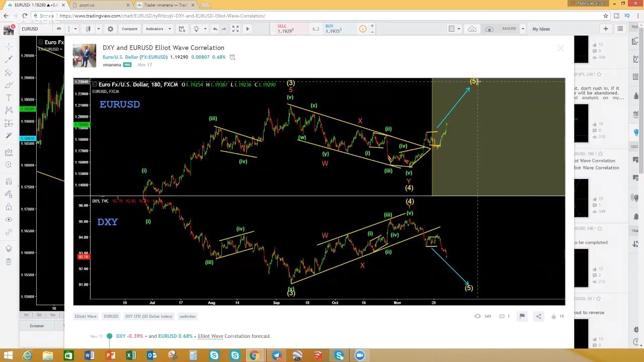Add a new item with plus icon
The image size is (644, 362).
pos(606,29)
